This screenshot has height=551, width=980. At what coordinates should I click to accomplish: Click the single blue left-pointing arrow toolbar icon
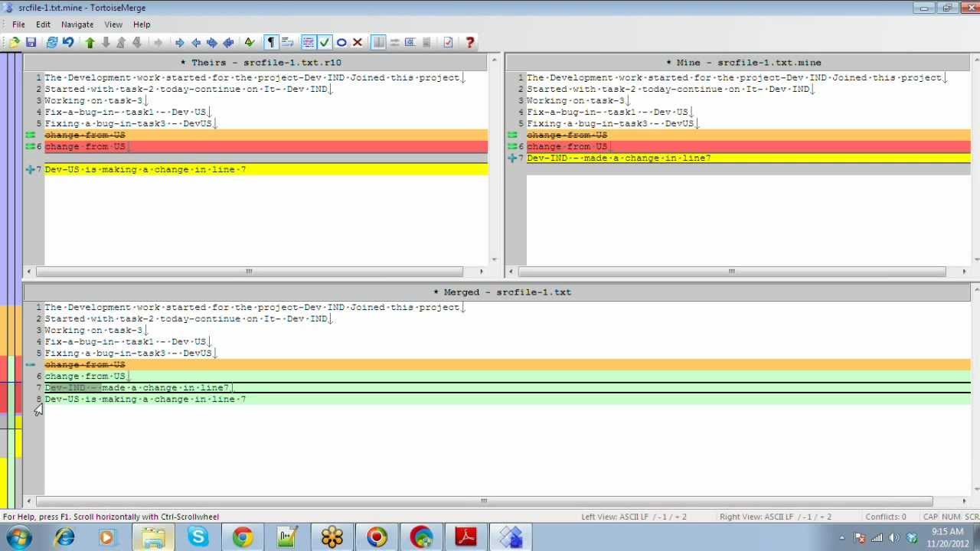(x=196, y=43)
